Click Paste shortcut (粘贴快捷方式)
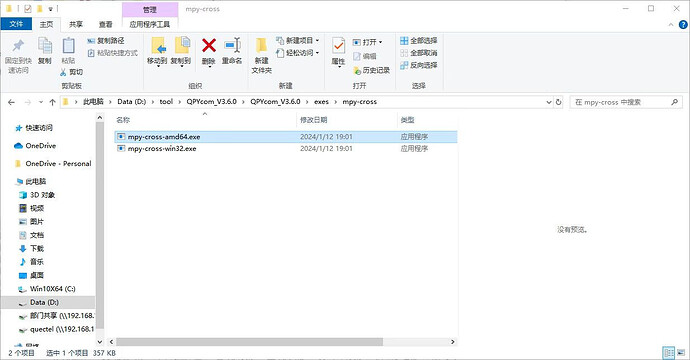This screenshot has width=690, height=360. click(x=112, y=53)
